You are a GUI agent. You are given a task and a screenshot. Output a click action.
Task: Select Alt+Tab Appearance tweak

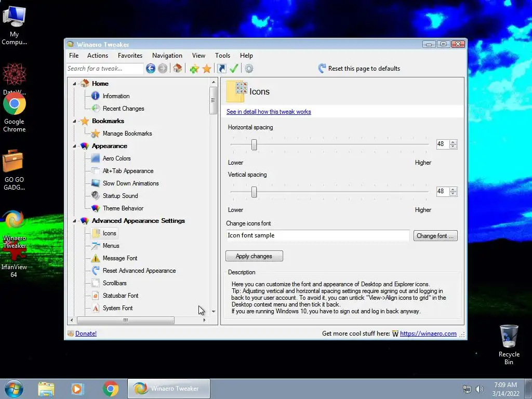pos(128,171)
